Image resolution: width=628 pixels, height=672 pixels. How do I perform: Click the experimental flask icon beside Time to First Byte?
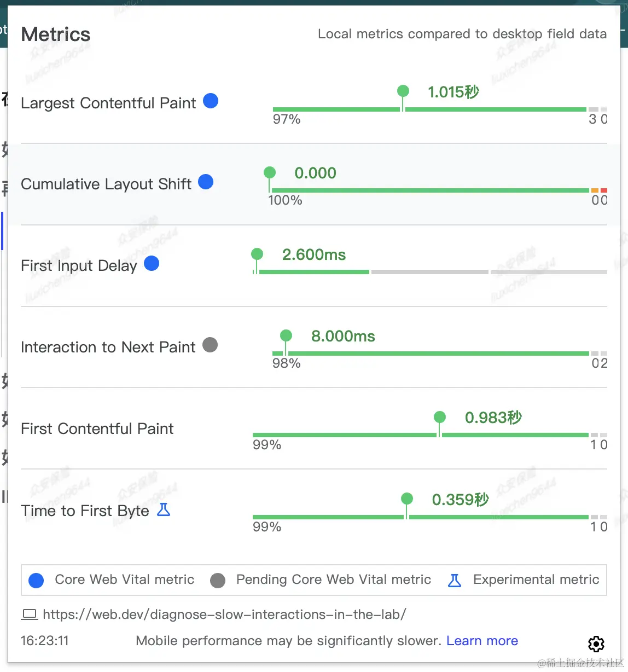(164, 509)
